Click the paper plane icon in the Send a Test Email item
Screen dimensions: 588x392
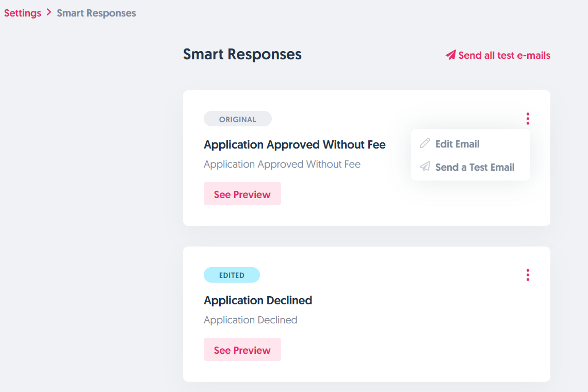(425, 167)
